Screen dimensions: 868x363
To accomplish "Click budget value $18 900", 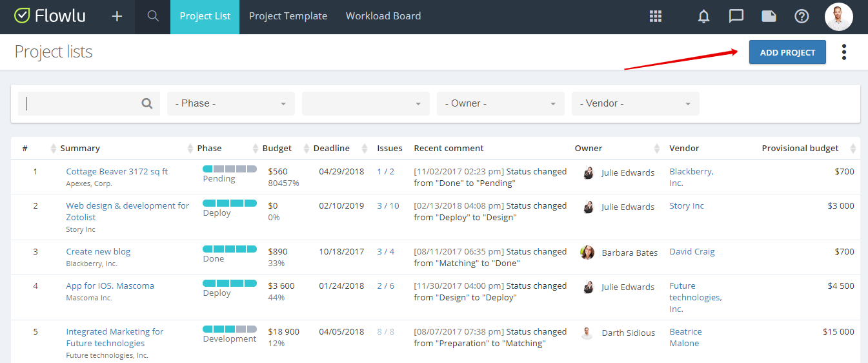I will click(x=283, y=332).
